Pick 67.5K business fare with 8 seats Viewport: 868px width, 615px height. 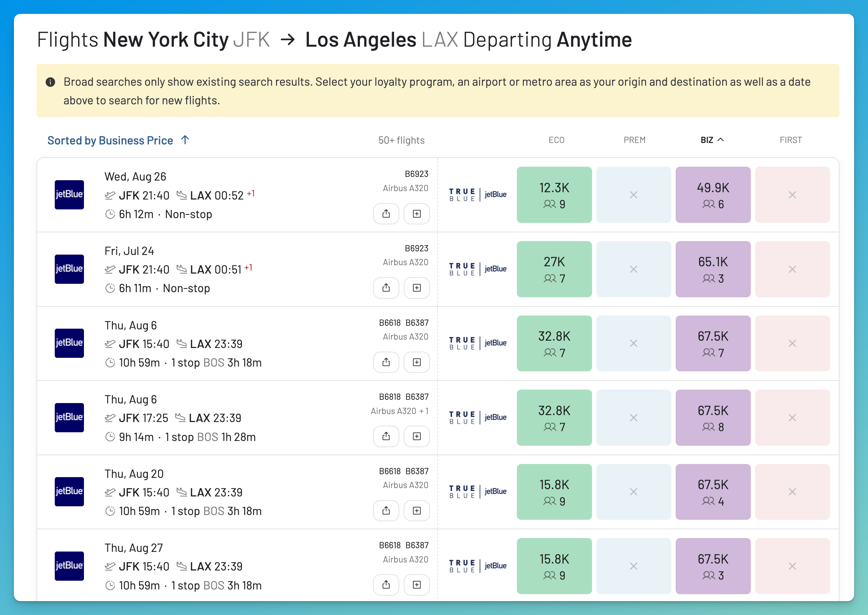point(713,418)
